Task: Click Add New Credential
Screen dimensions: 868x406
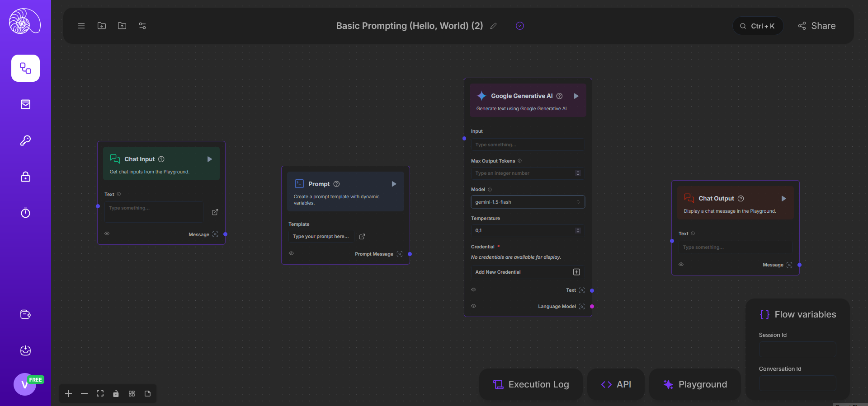Action: pos(528,272)
